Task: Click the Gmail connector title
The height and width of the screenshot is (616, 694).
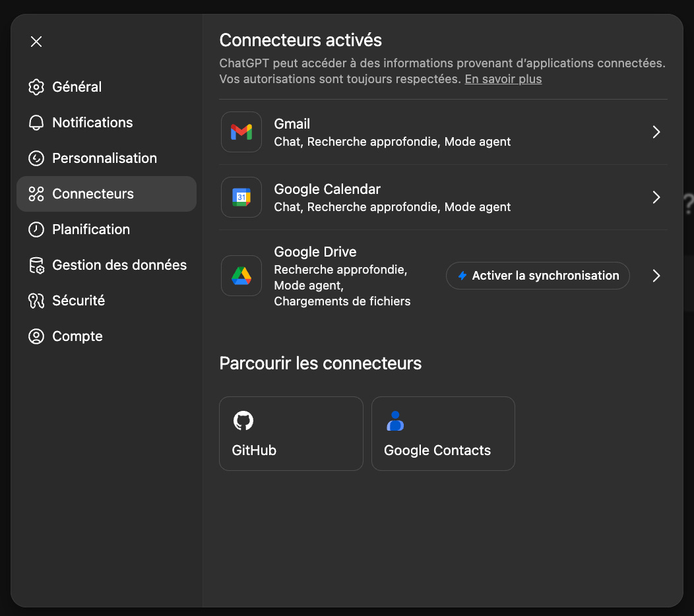Action: (x=292, y=124)
